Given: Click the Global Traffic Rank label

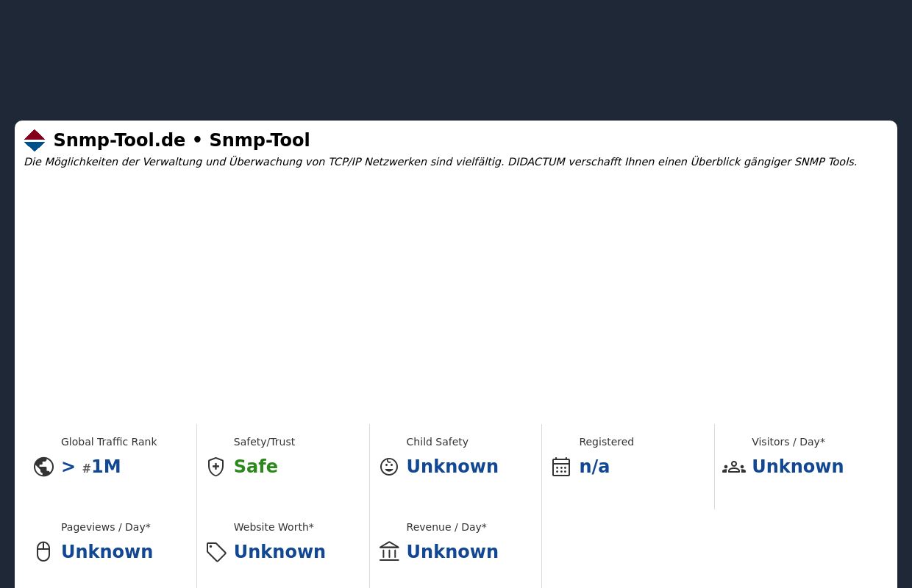Looking at the screenshot, I should pyautogui.click(x=109, y=442).
